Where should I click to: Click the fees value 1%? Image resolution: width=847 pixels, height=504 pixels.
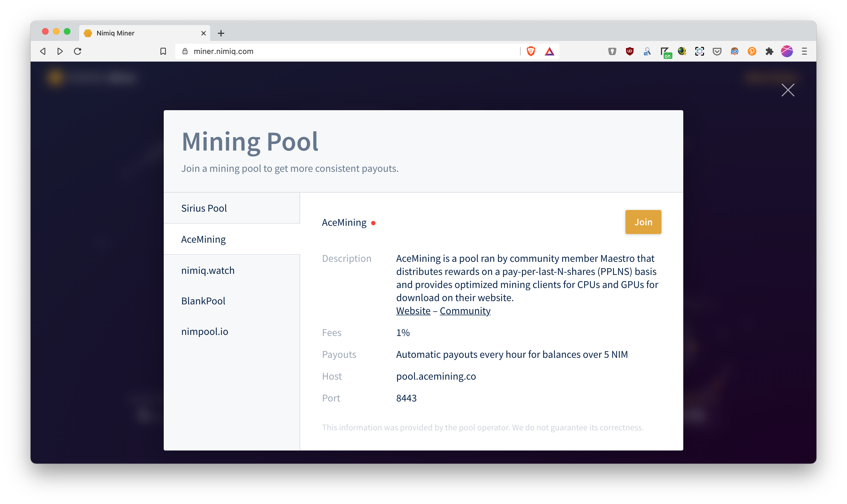tap(402, 332)
